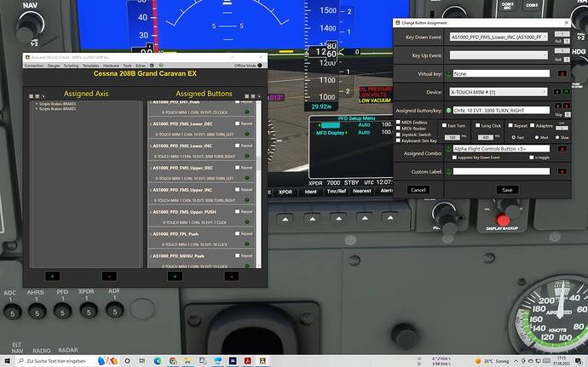Click the red delete icon above Skip

566,106
